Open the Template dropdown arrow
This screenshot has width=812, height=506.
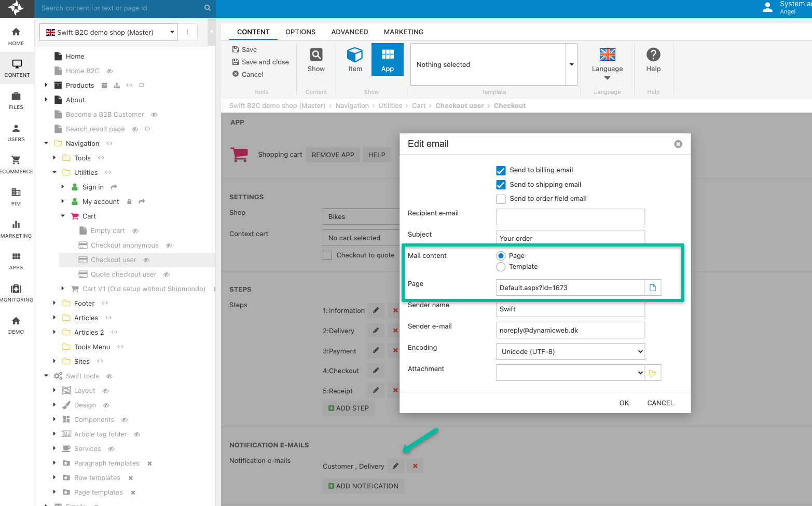pyautogui.click(x=572, y=64)
